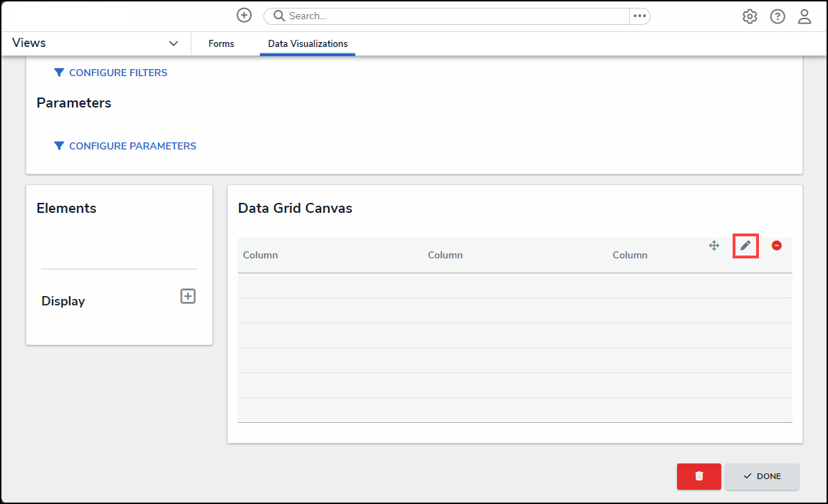The image size is (828, 504).
Task: Remove the data grid with red minus icon
Action: click(777, 246)
